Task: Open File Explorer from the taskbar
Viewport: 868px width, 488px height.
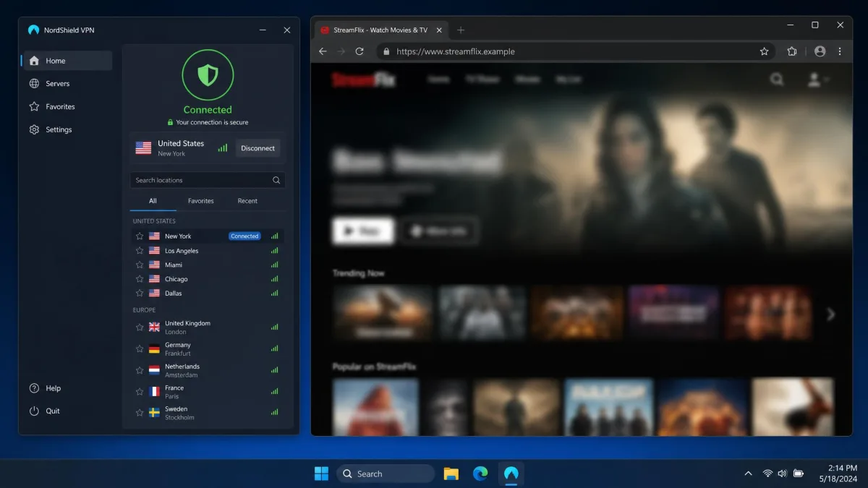Action: pyautogui.click(x=451, y=474)
